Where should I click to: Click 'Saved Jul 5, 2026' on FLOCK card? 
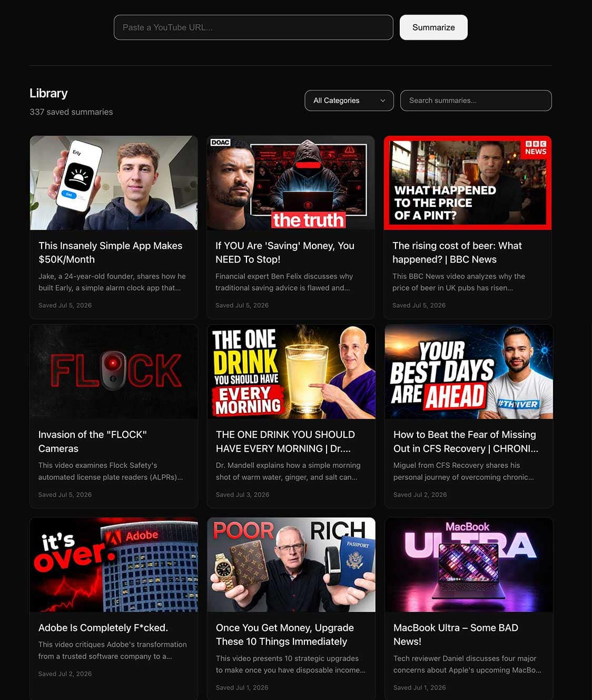(x=65, y=495)
